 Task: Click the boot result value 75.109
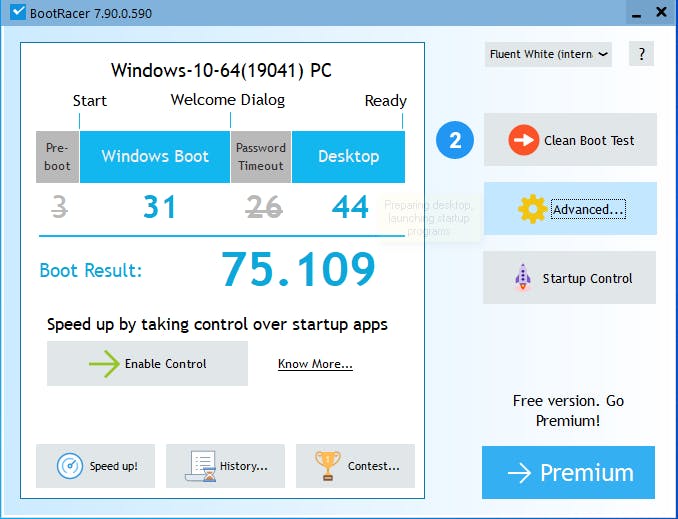pyautogui.click(x=298, y=269)
